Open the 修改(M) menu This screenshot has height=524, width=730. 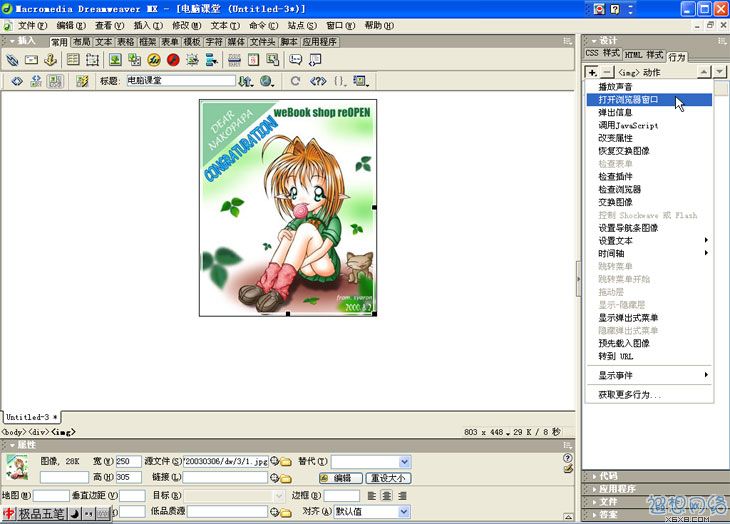(186, 26)
